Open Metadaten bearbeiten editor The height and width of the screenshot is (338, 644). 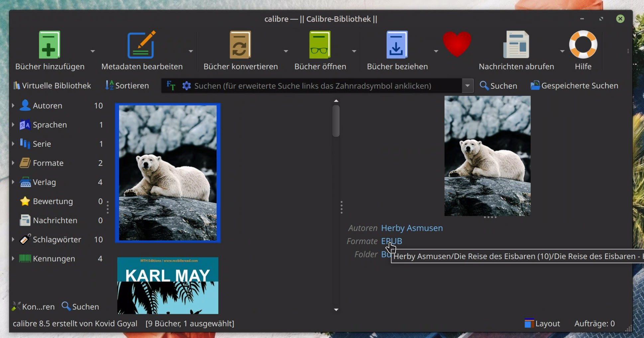(x=141, y=45)
